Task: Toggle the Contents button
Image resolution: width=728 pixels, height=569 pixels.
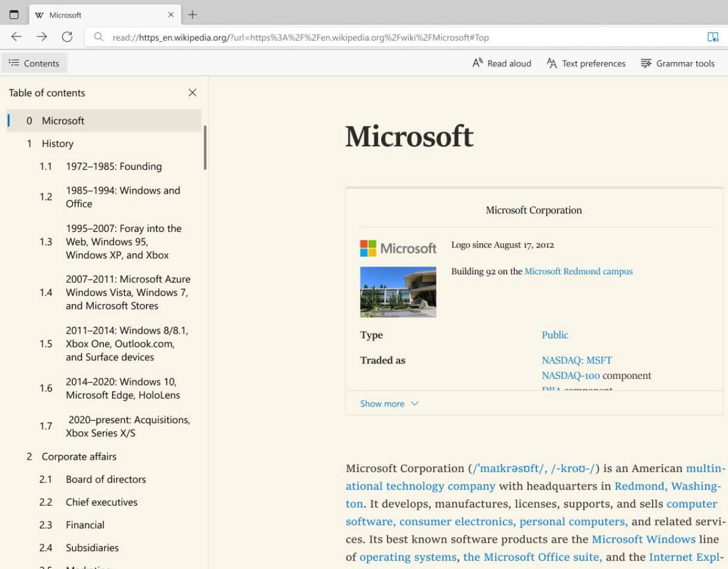Action: point(34,63)
